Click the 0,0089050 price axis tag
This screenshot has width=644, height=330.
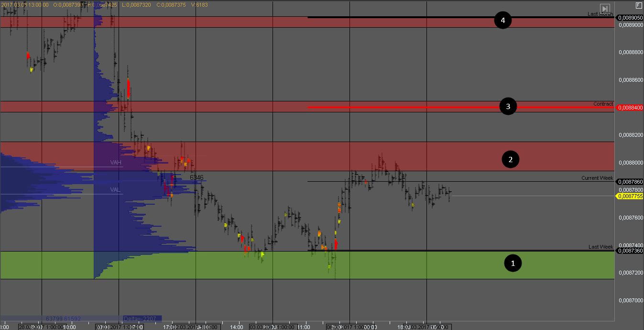point(630,18)
